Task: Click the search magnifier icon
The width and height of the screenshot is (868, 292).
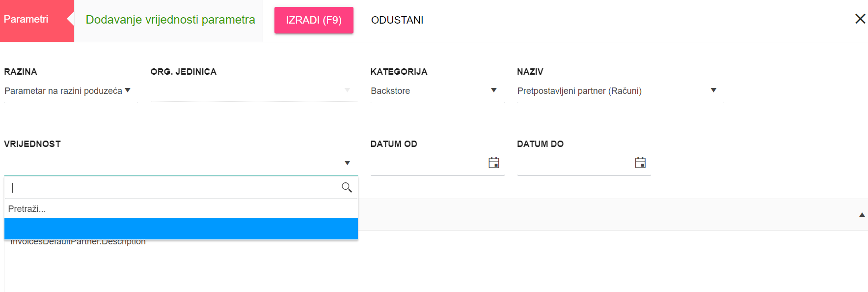Action: [x=347, y=187]
